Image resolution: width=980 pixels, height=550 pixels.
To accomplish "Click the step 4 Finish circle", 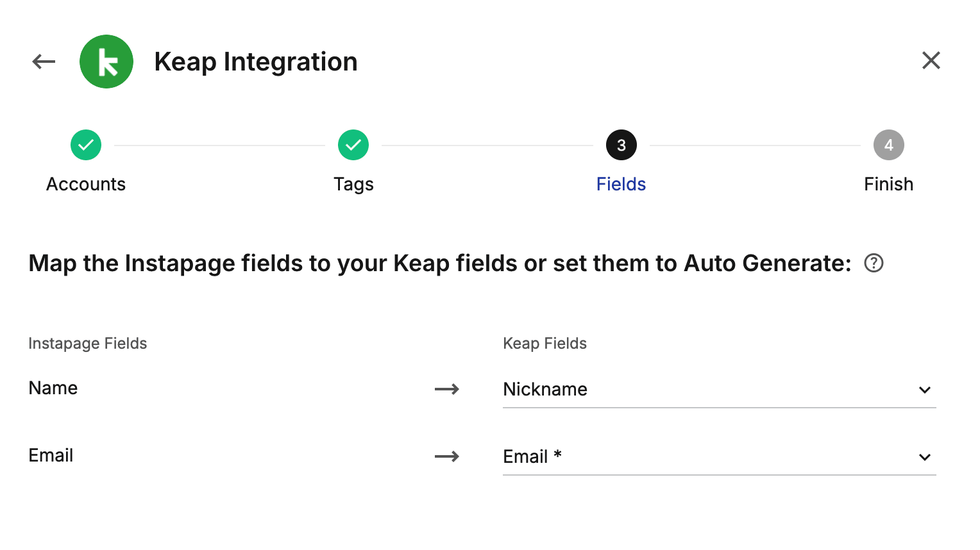I will coord(889,145).
